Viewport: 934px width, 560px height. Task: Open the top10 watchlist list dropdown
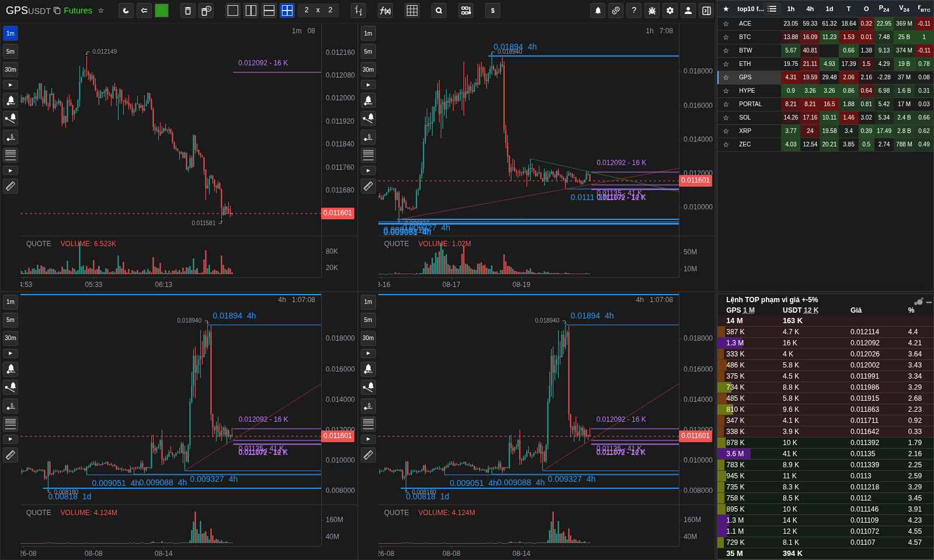[x=772, y=9]
